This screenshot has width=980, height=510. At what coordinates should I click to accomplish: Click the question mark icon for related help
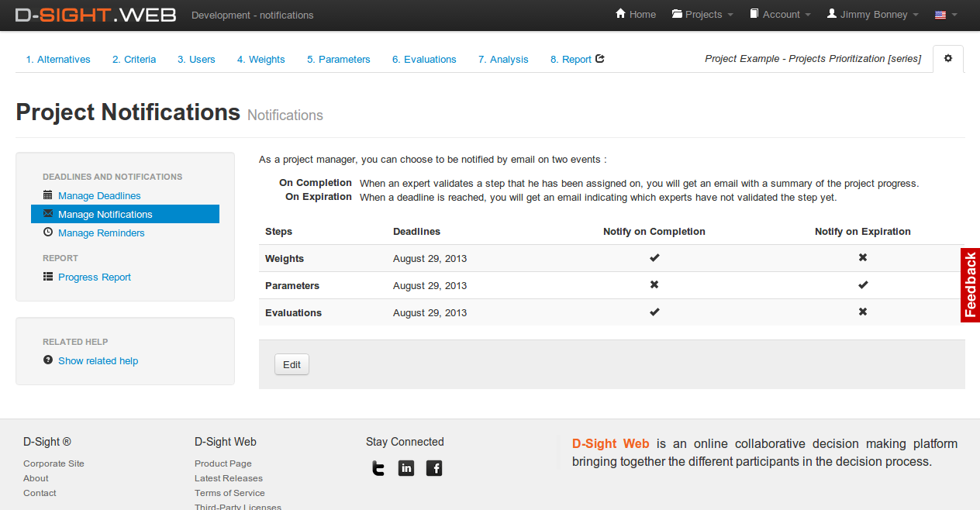pos(48,360)
